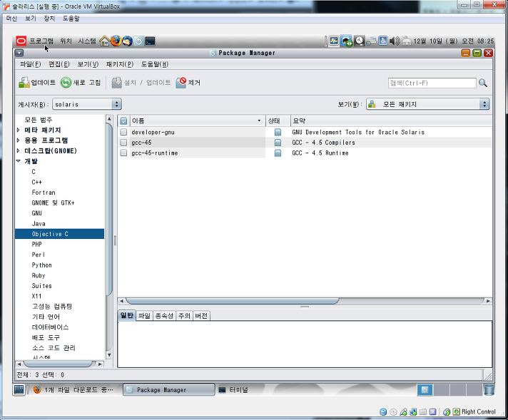
Task: Open the 패키지(P) menu
Action: click(x=120, y=64)
